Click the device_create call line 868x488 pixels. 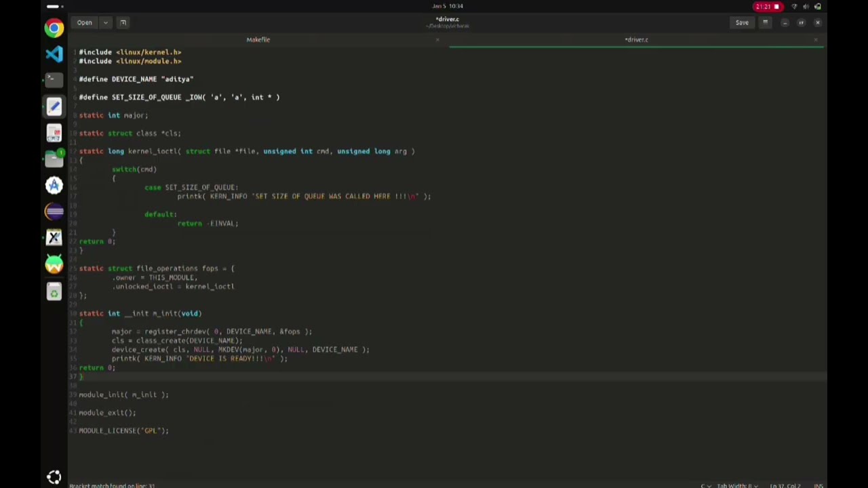coord(241,349)
